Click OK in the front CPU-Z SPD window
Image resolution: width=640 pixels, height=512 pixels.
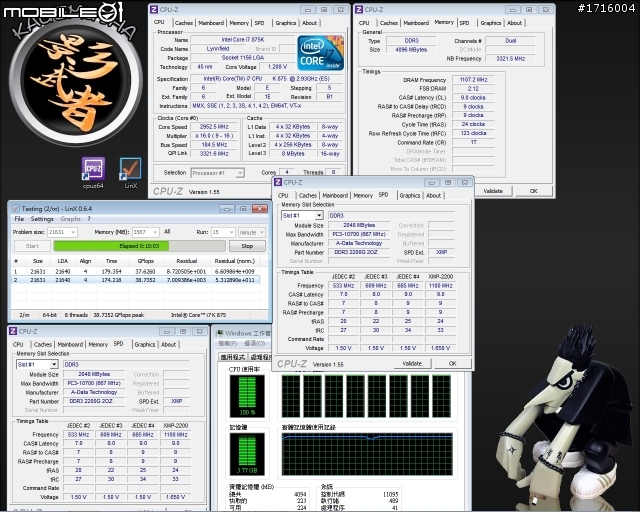coord(453,364)
